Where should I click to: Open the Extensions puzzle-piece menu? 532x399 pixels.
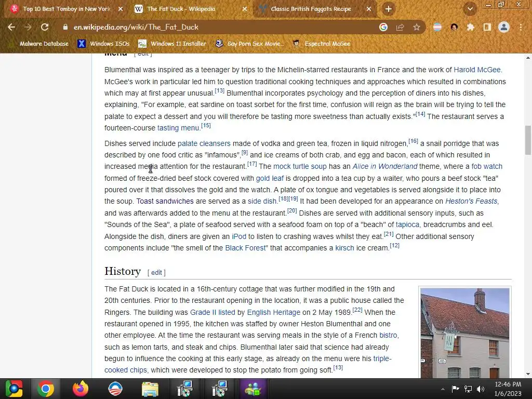point(471,27)
